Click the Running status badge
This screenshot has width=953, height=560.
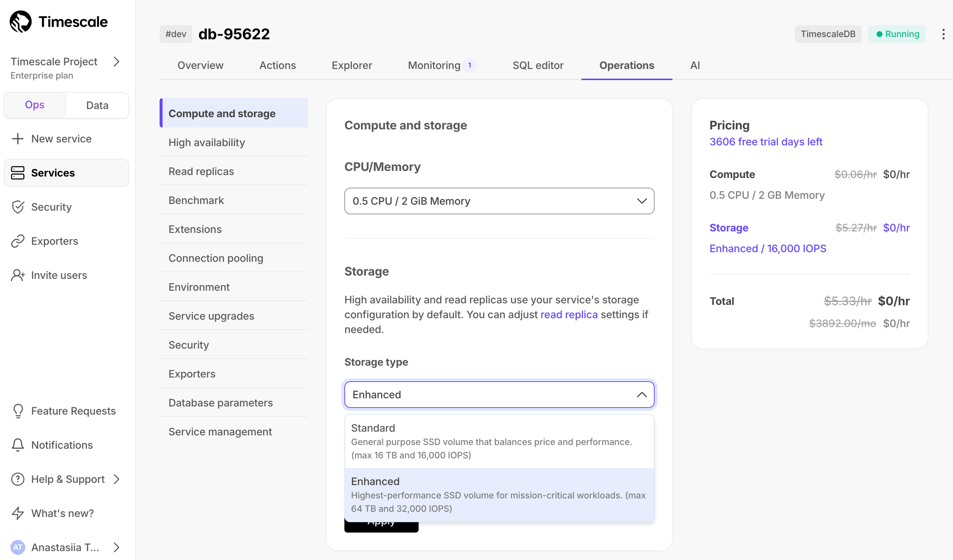point(896,34)
